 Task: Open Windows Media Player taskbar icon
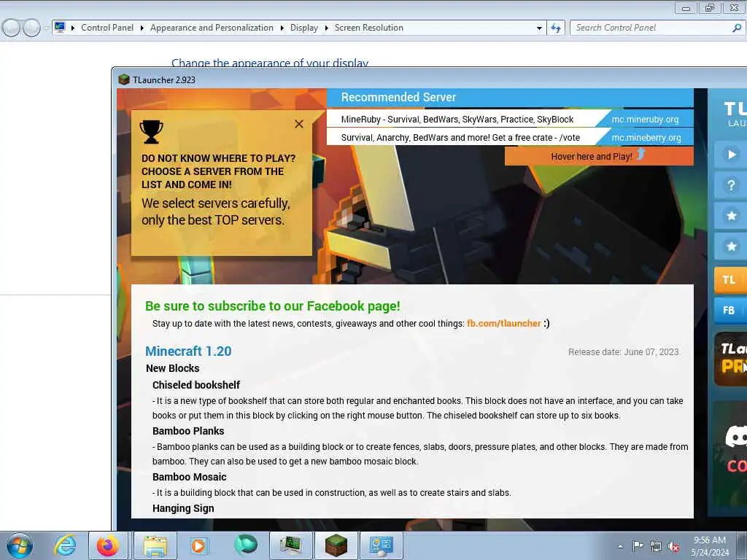pos(198,545)
